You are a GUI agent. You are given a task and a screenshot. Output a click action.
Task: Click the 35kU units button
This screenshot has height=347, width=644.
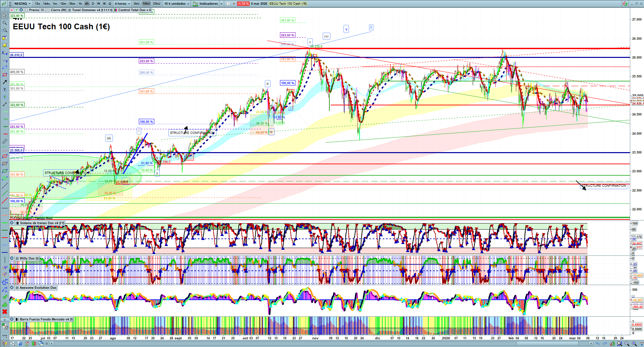157,4
